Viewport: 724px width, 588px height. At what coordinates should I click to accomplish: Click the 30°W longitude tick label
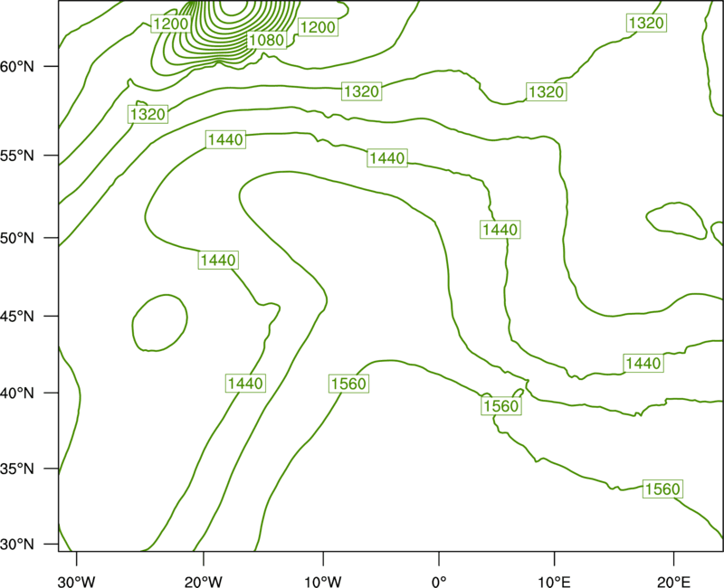click(77, 582)
